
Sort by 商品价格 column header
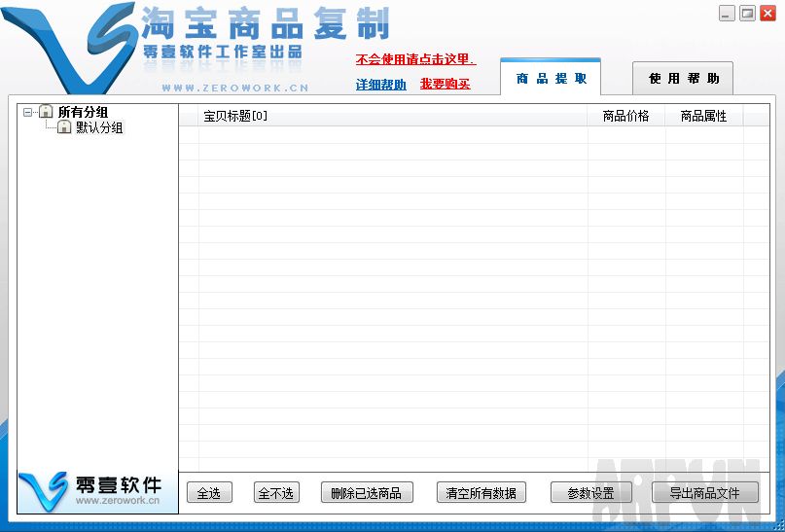[626, 116]
